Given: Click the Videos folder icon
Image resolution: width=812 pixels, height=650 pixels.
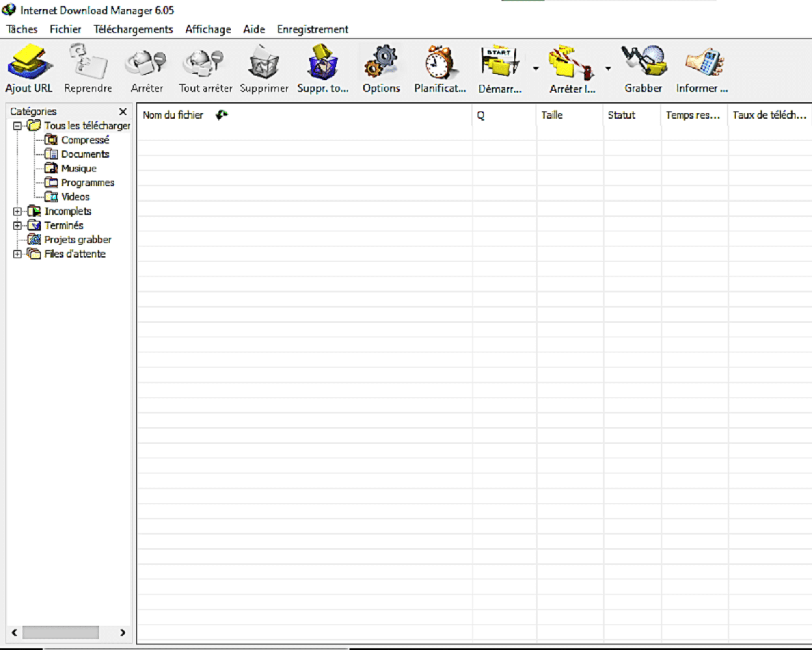Looking at the screenshot, I should point(51,197).
